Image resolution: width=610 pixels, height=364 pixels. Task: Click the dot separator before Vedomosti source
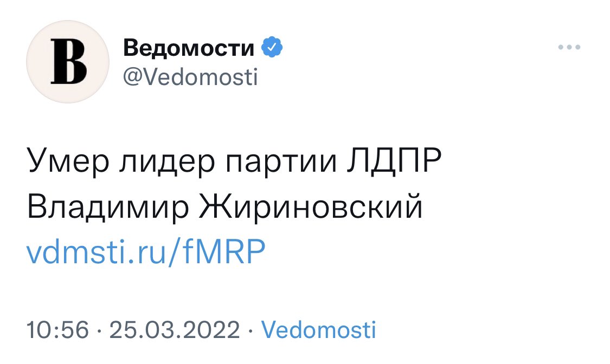pos(251,330)
